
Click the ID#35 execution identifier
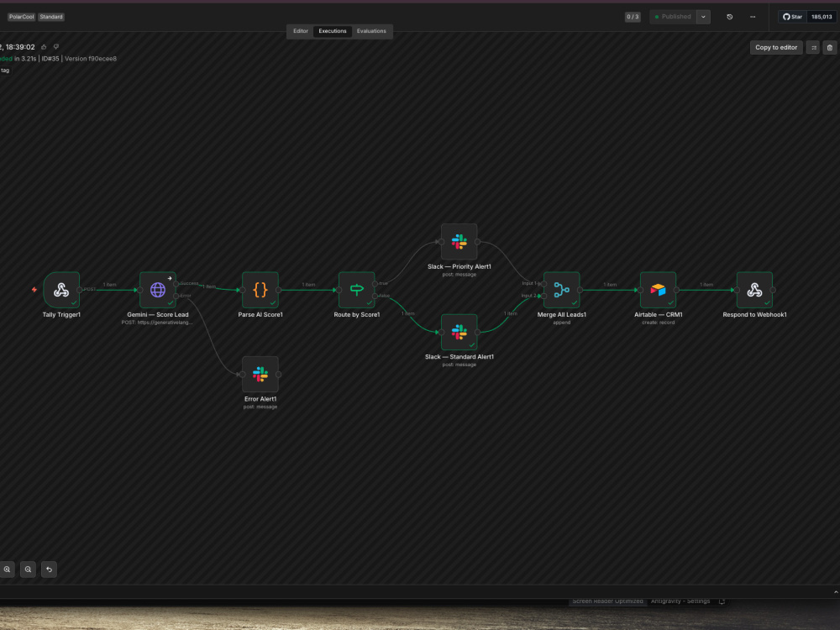pos(50,59)
